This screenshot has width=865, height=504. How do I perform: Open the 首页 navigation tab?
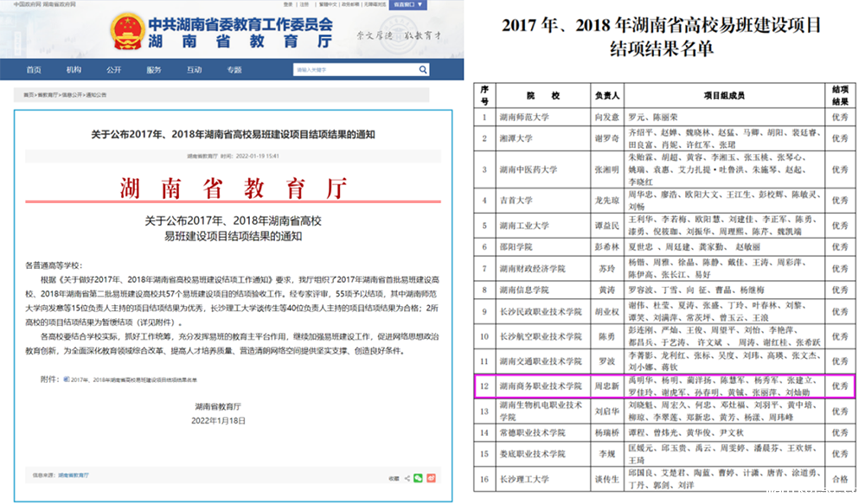pos(34,69)
